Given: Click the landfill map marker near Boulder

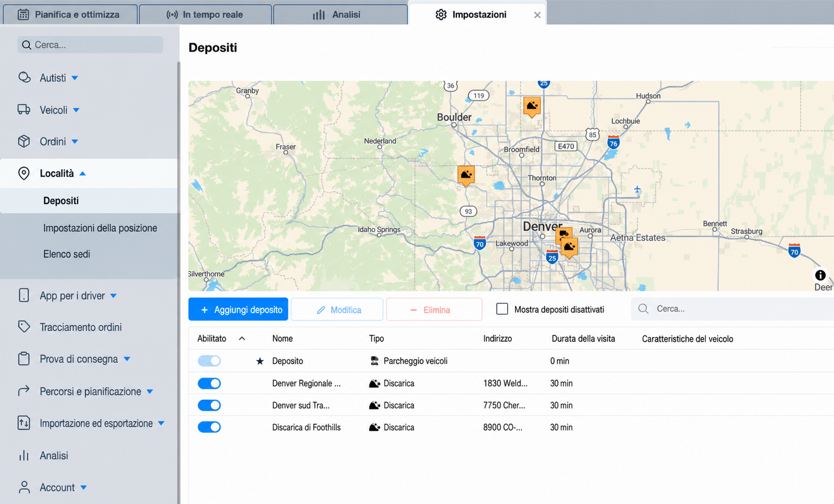Looking at the screenshot, I should tap(466, 176).
